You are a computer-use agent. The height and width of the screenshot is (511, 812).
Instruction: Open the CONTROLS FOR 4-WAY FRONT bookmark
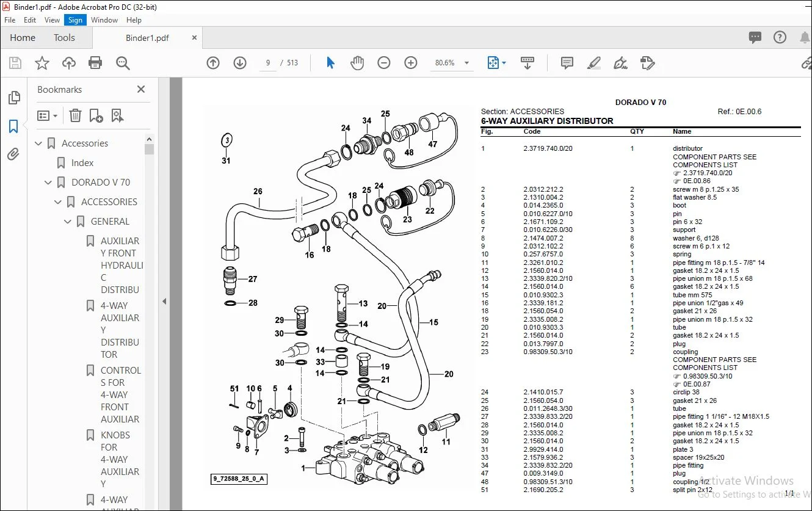click(x=121, y=395)
